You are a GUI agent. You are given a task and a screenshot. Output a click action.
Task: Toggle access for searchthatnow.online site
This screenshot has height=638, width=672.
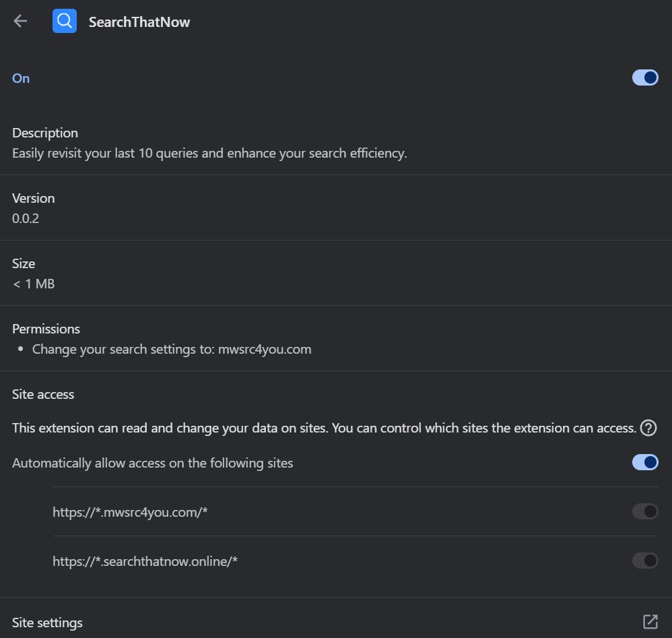tap(644, 561)
